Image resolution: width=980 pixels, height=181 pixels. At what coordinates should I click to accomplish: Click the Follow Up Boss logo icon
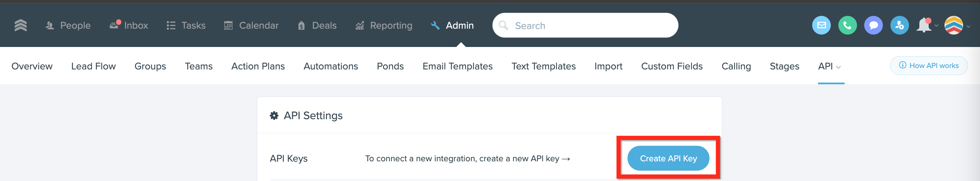(21, 25)
